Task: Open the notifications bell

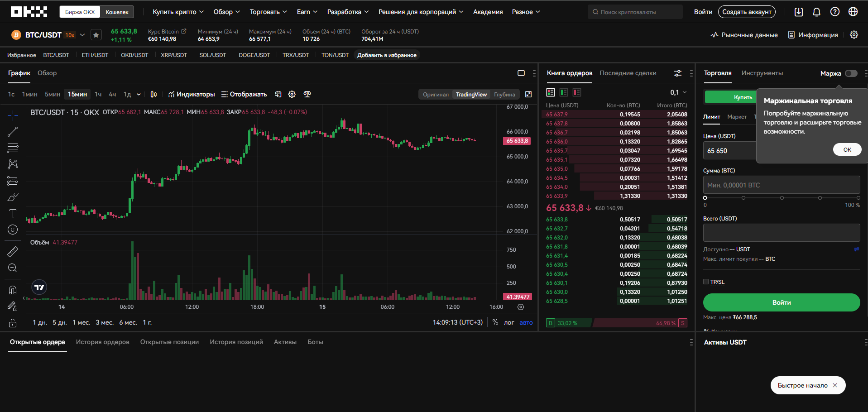Action: click(816, 12)
